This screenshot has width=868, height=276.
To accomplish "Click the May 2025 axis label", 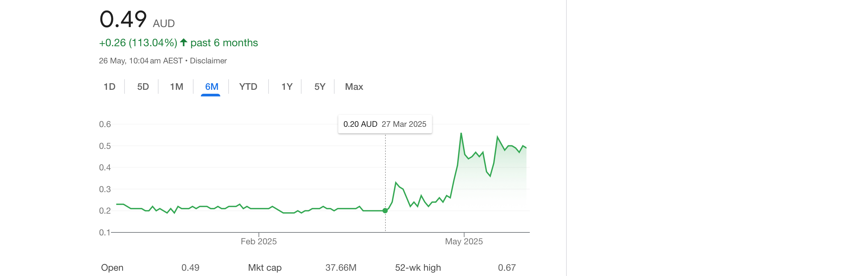I will [x=464, y=242].
